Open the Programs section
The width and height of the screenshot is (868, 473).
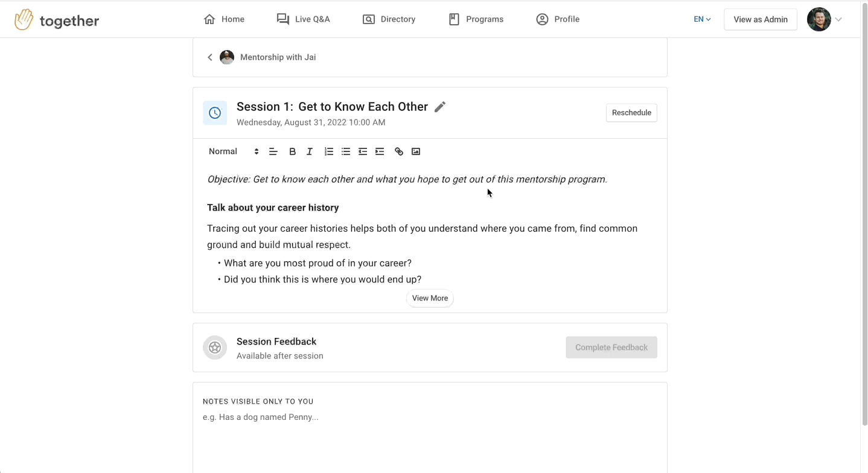[x=476, y=19]
